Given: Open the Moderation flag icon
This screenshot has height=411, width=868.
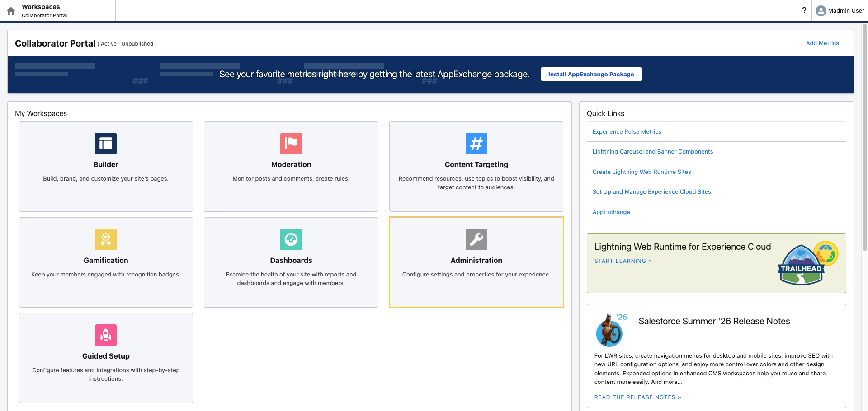Looking at the screenshot, I should click(291, 144).
